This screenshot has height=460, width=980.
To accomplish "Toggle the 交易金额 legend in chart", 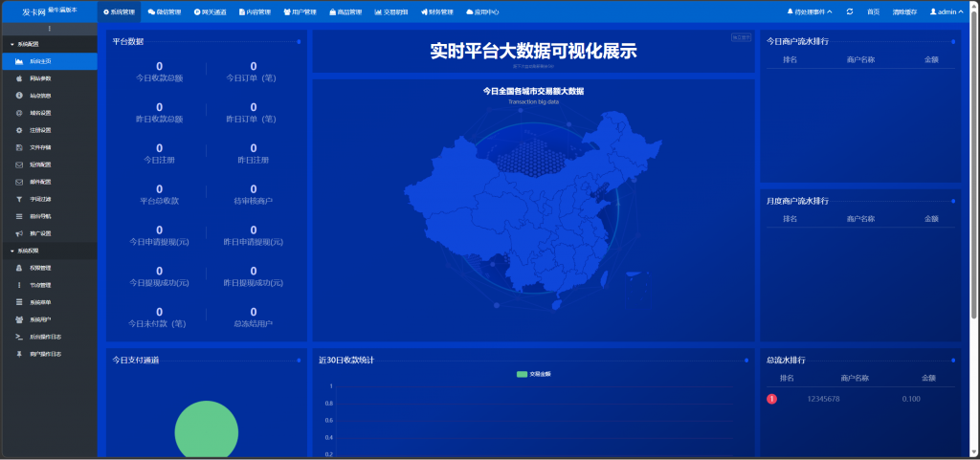I will tap(534, 373).
